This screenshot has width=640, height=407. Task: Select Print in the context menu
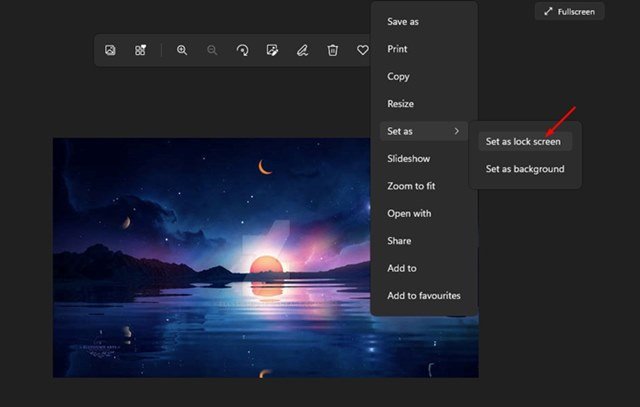coord(424,49)
